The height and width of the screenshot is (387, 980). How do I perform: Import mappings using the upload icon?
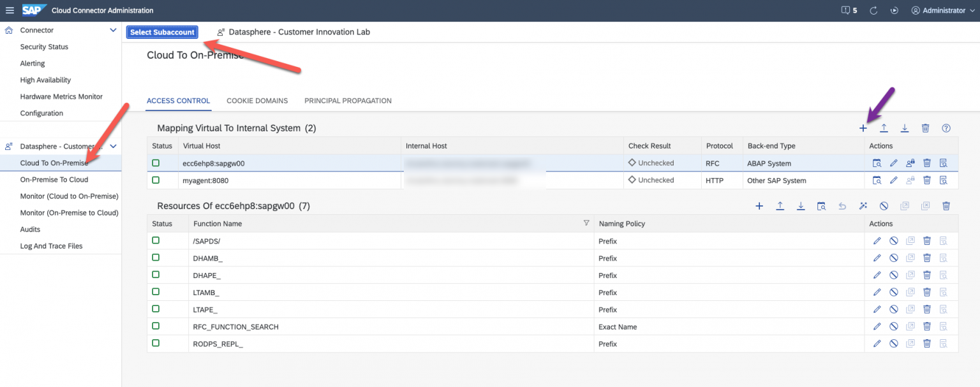pos(884,128)
